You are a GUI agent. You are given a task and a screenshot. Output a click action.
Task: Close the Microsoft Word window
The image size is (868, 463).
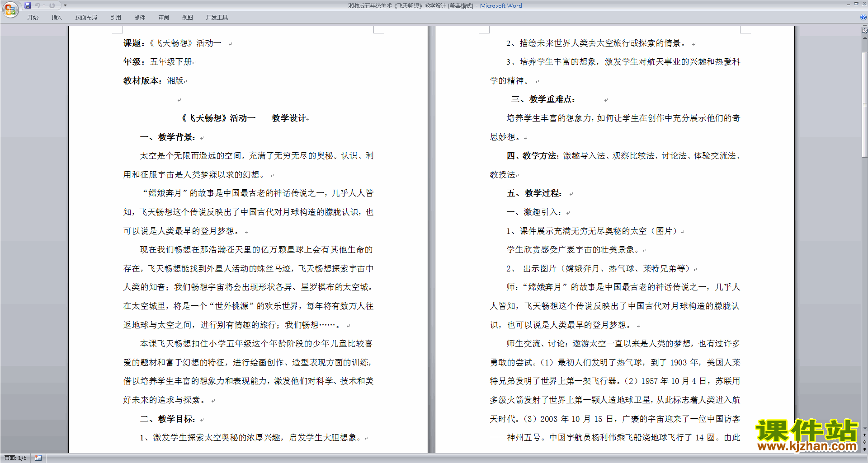click(864, 4)
